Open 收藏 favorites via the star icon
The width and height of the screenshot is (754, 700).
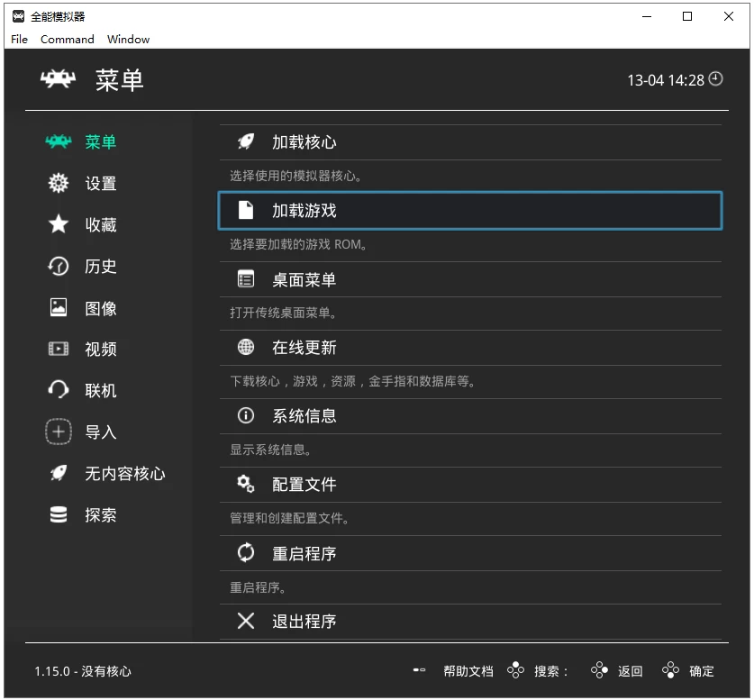click(x=58, y=224)
